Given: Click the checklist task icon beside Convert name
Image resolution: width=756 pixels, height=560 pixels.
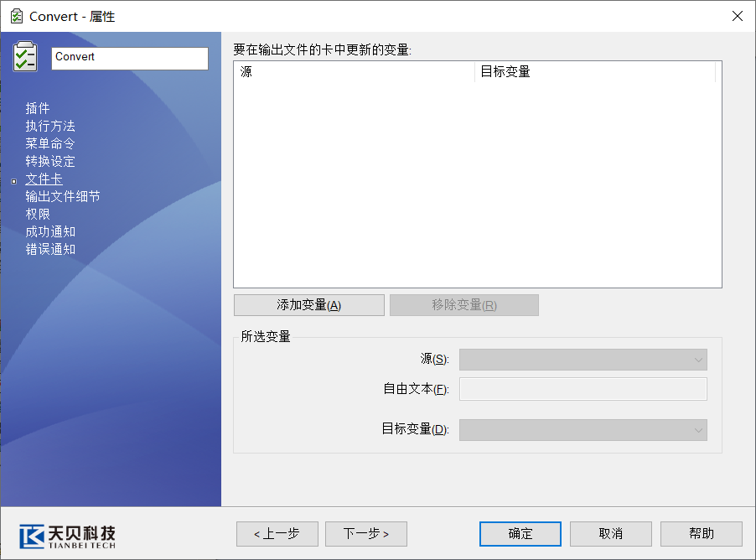Looking at the screenshot, I should coord(25,56).
